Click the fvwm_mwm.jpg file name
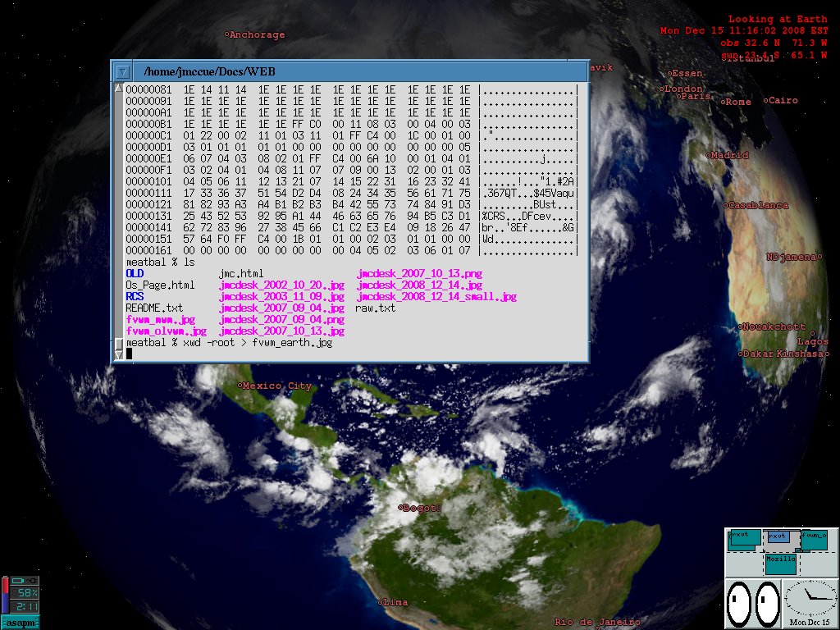840x630 pixels. point(160,320)
